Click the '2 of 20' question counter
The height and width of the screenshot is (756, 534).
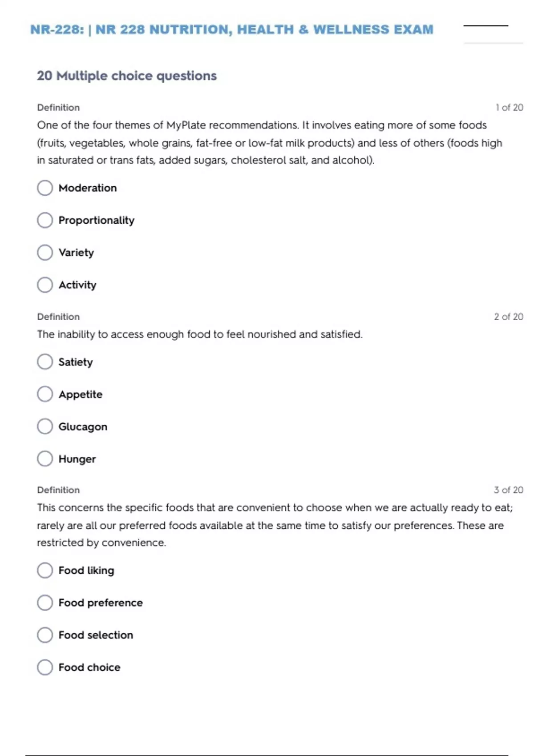pos(508,317)
